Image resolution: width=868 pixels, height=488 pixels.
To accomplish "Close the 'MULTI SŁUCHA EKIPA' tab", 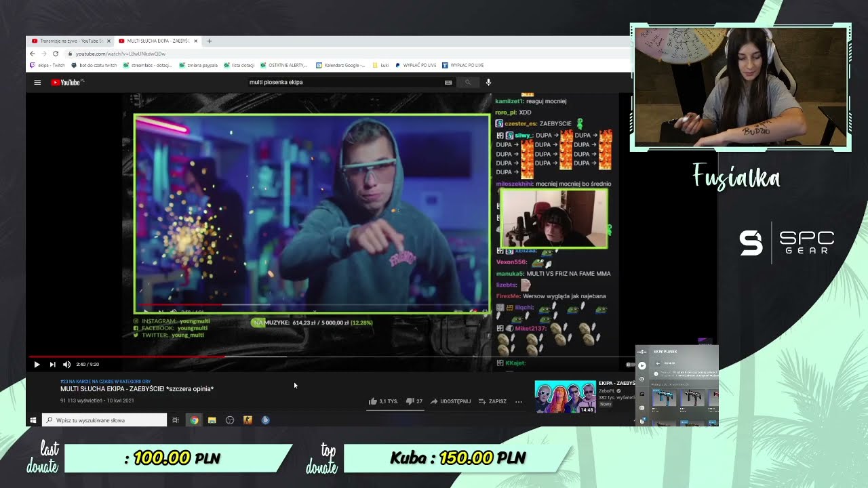I will coord(196,41).
